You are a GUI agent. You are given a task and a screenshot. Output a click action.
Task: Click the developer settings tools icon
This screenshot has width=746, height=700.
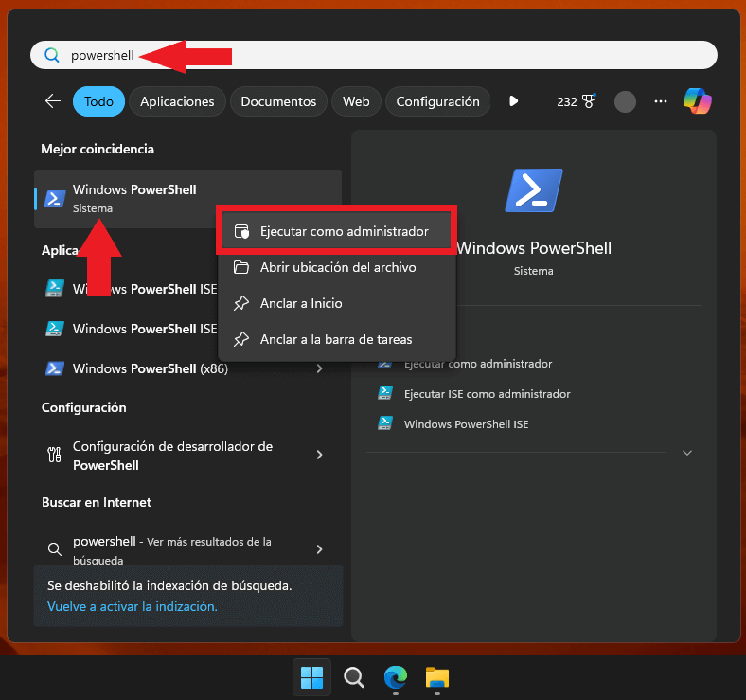point(54,455)
